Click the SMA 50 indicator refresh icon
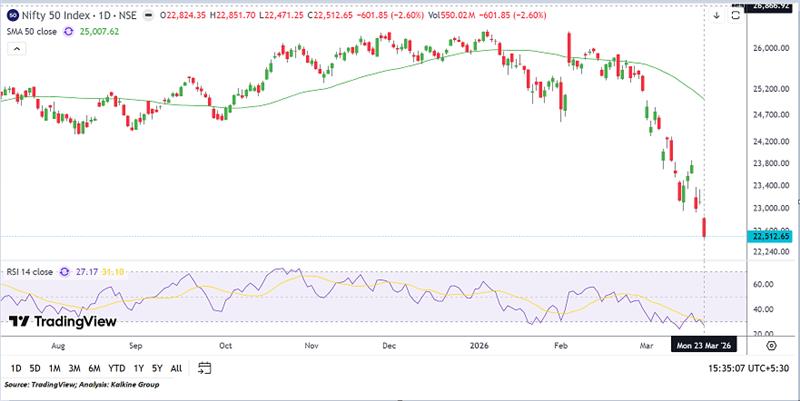Screen dimensions: 800x401 click(x=68, y=31)
